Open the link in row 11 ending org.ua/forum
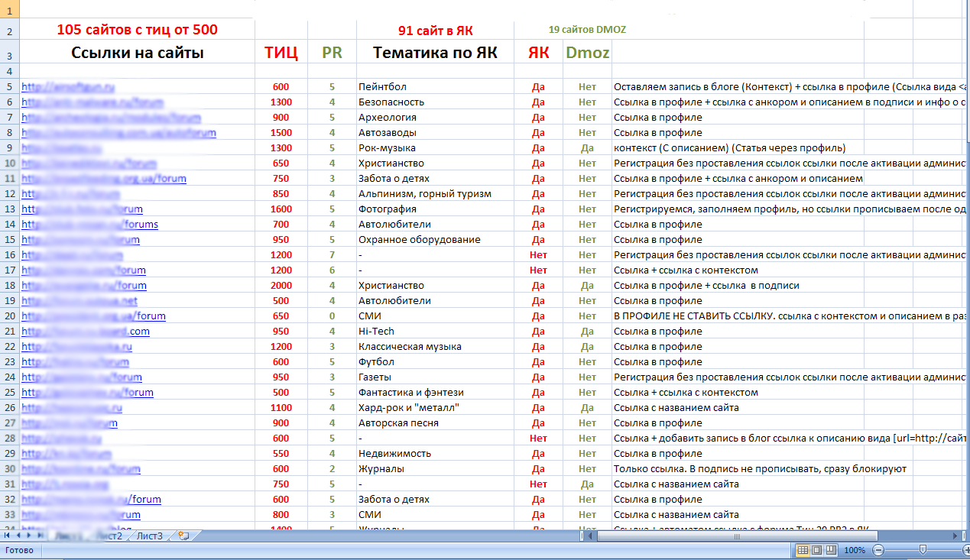Screen dimensions: 970x560 (x=104, y=178)
